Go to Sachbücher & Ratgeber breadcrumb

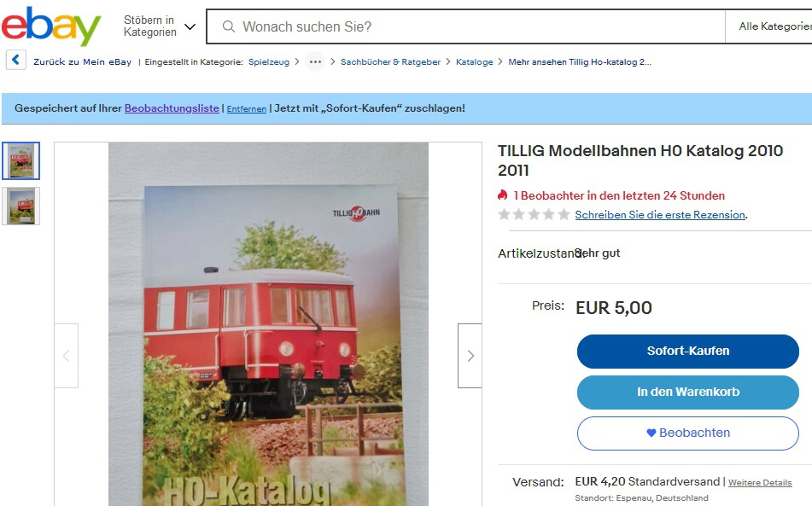coord(390,61)
